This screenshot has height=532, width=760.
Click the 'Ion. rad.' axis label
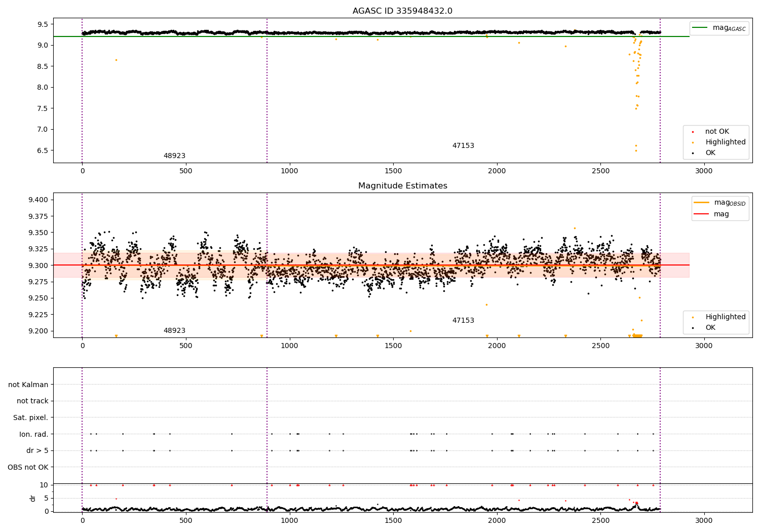coord(34,434)
